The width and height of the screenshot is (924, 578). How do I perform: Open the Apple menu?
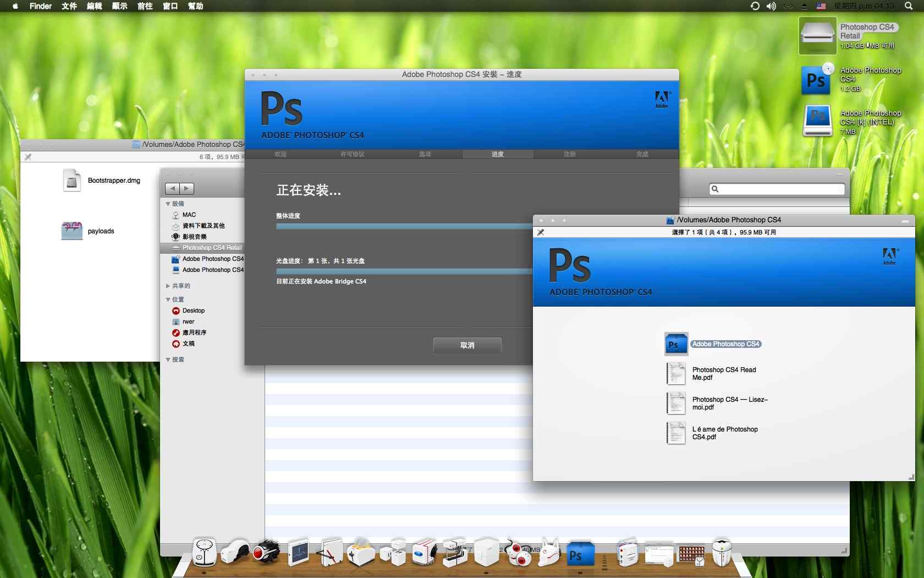pyautogui.click(x=15, y=6)
